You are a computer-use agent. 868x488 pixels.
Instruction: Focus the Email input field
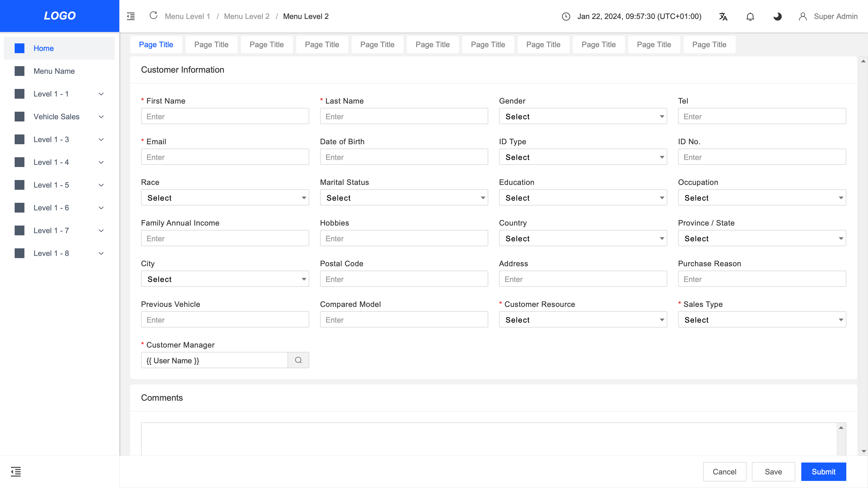[x=225, y=157]
